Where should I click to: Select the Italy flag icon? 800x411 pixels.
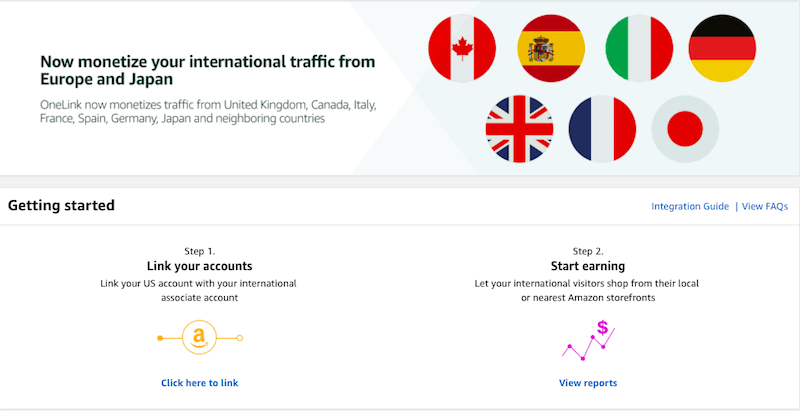tap(640, 49)
